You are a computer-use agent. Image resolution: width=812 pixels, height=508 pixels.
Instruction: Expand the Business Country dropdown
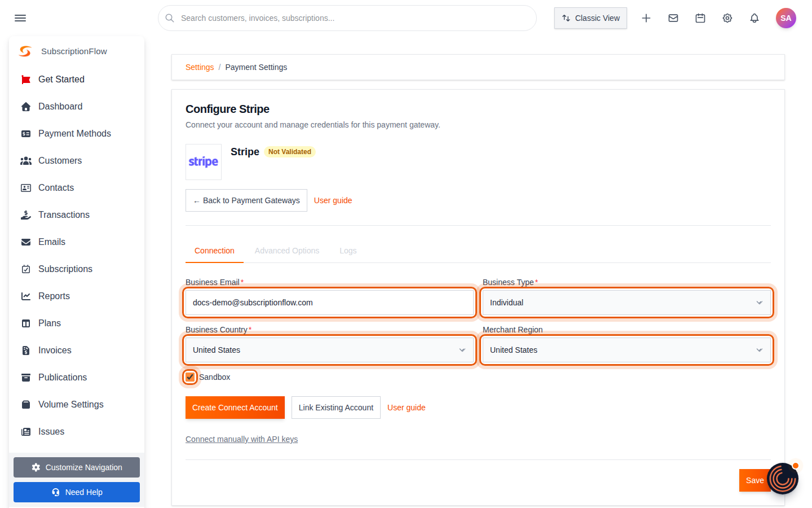pos(329,350)
